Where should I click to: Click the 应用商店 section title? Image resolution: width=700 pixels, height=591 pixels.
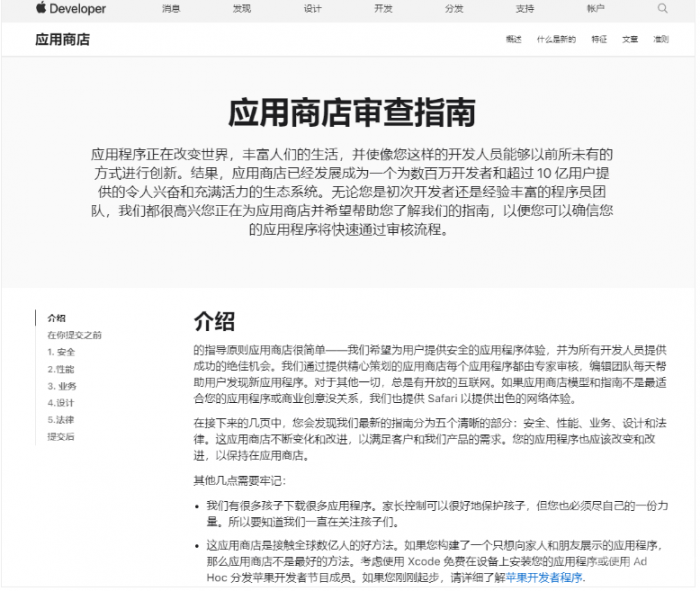point(62,39)
